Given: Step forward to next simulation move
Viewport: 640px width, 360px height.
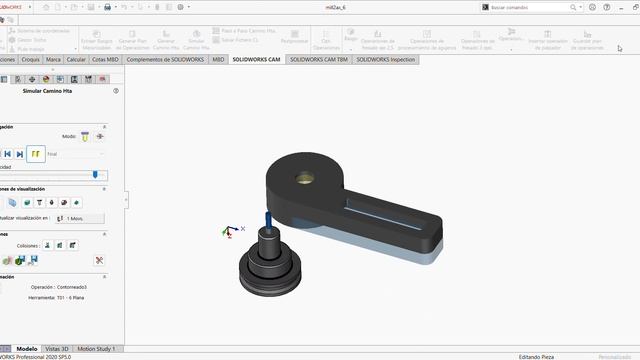Looking at the screenshot, I should click(20, 154).
